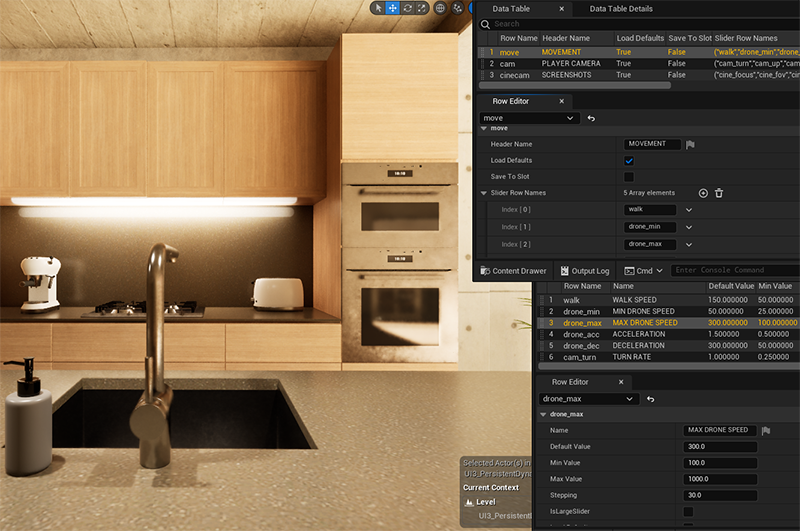Switch to the rotate gizmo tool

click(407, 8)
